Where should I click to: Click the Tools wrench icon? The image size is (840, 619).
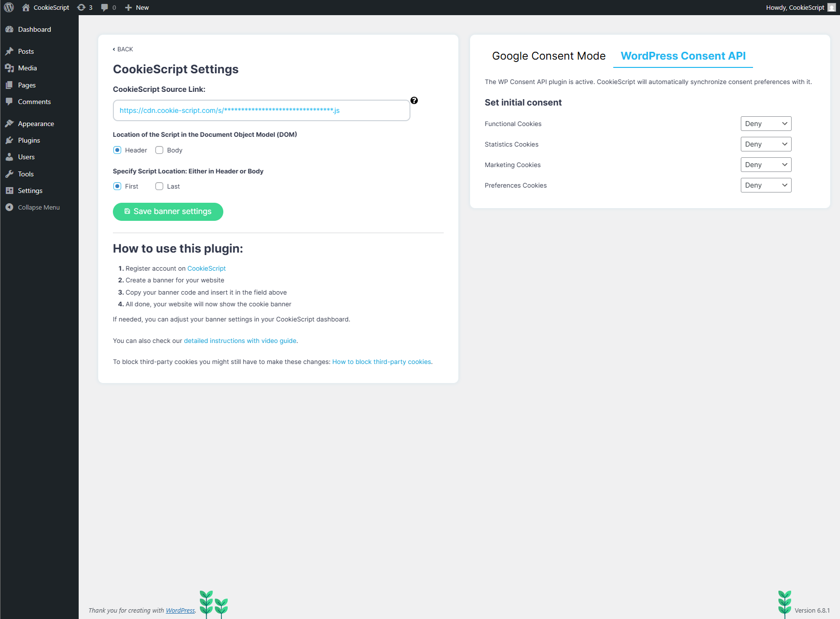9,174
